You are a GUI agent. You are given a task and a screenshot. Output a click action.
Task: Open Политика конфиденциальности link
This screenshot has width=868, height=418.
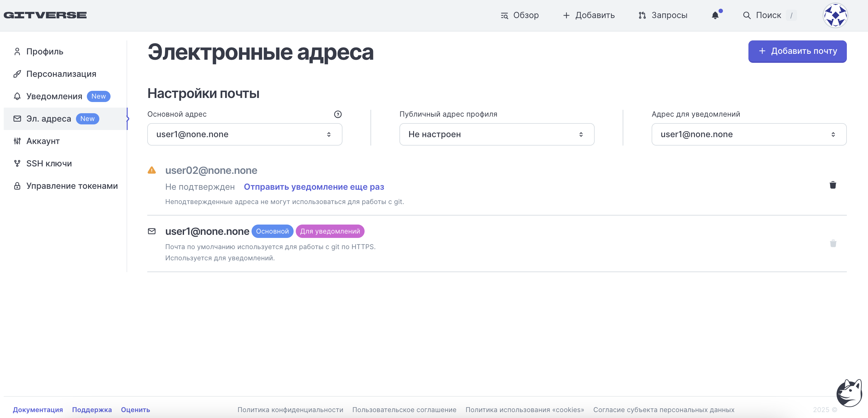coord(290,410)
